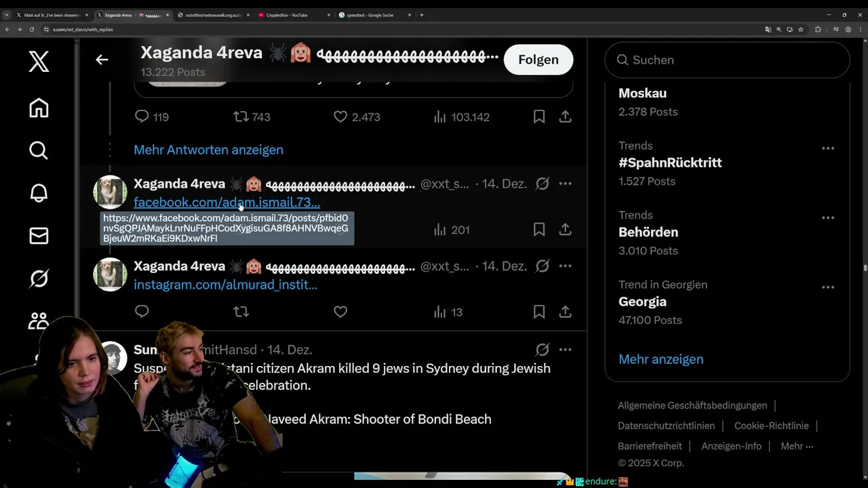Image resolution: width=868 pixels, height=488 pixels.
Task: Share the post with 103.142 views
Action: [x=565, y=117]
